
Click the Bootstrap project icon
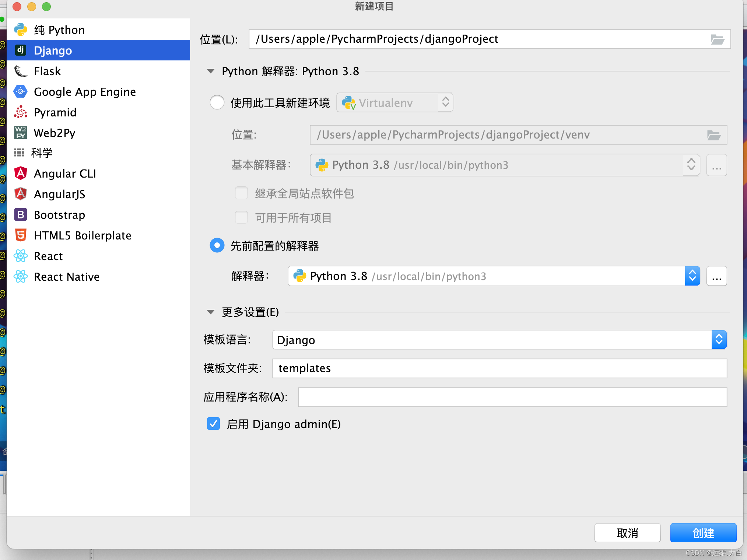[x=21, y=214]
